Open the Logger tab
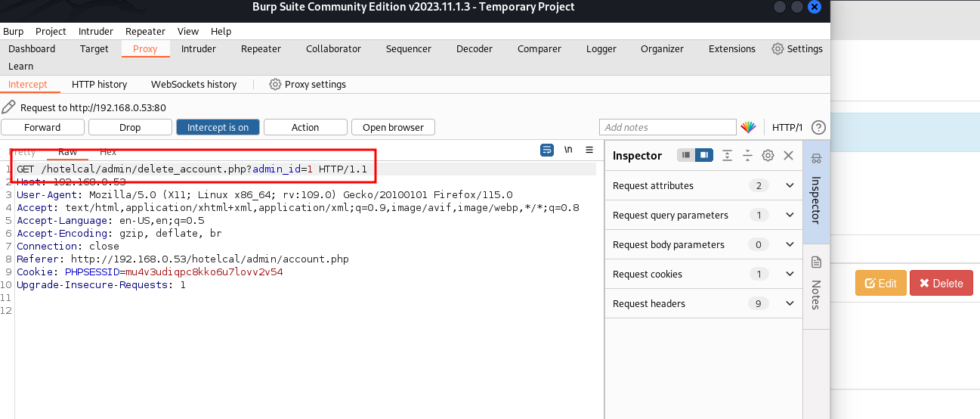Image resolution: width=980 pixels, height=419 pixels. [x=601, y=48]
